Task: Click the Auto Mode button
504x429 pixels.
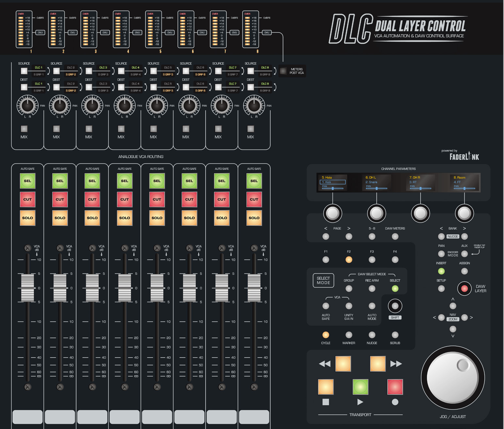Action: [372, 306]
